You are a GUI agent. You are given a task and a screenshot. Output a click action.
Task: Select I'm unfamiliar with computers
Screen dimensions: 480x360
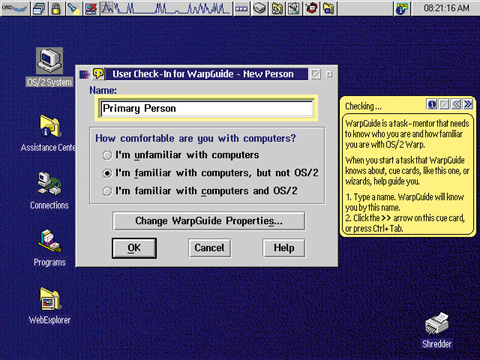(181, 155)
